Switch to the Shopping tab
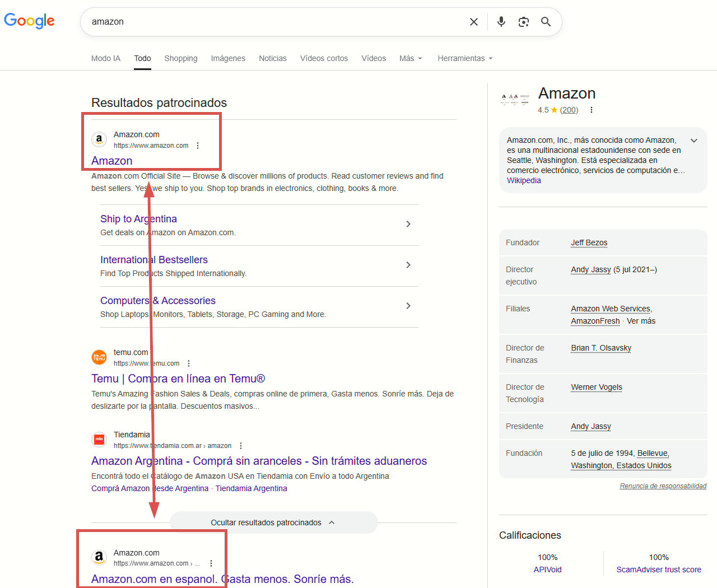Screen dimensions: 717x588 coord(180,58)
